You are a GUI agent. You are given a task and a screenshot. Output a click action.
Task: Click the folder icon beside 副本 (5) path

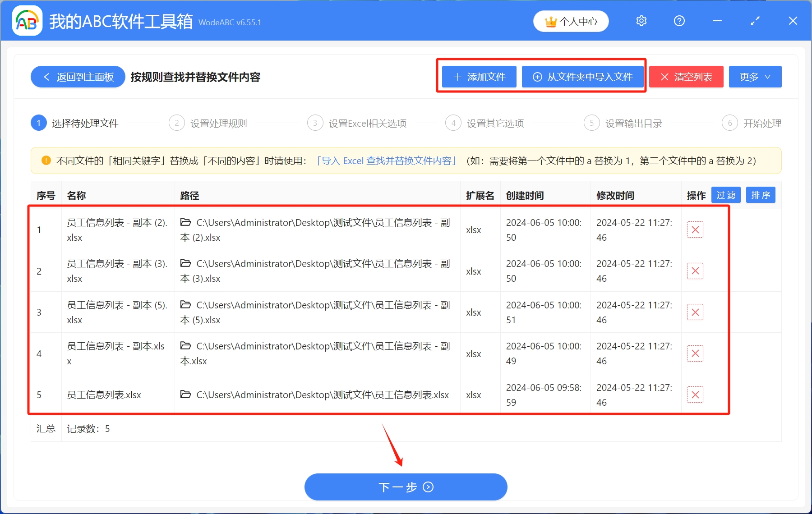(186, 305)
